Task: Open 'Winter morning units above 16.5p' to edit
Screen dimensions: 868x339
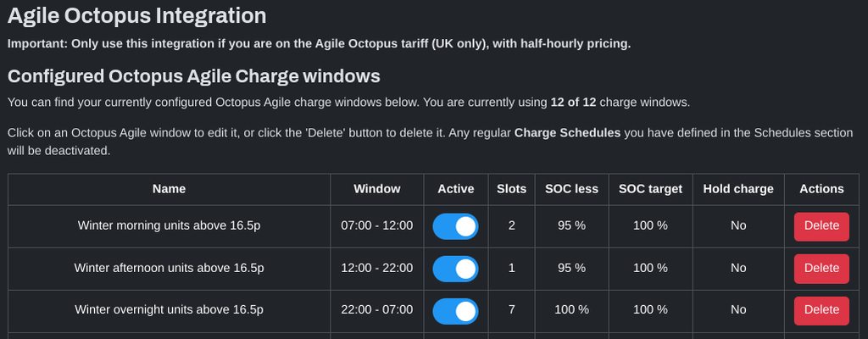Action: coord(169,226)
